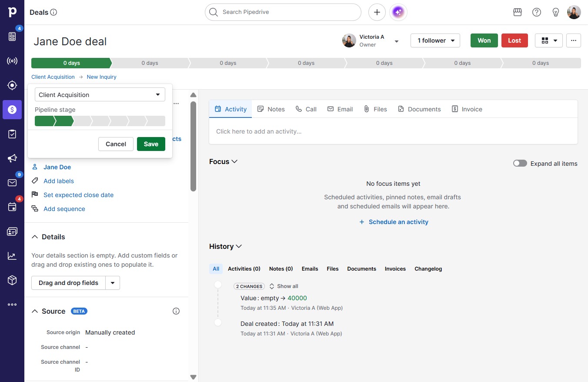Open the Projects clipboard sidebar icon

[12, 134]
